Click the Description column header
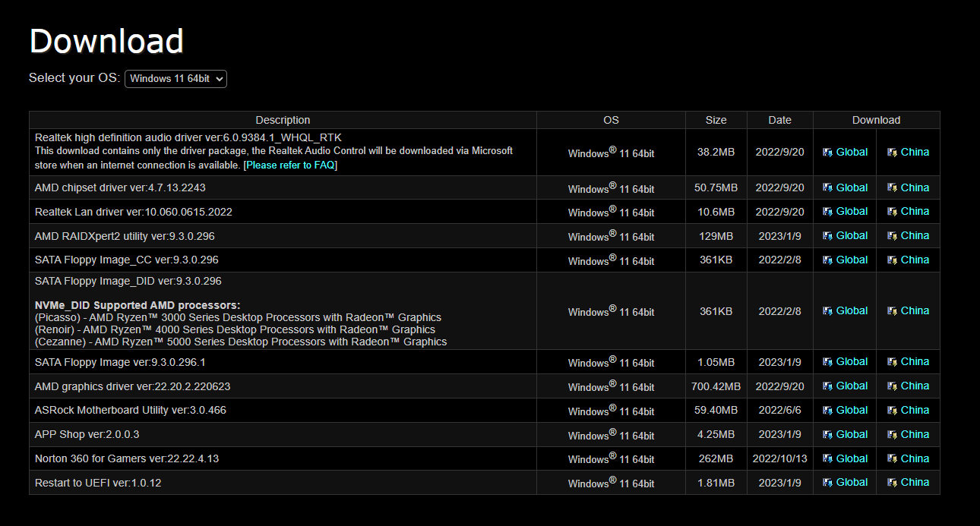 click(x=283, y=120)
